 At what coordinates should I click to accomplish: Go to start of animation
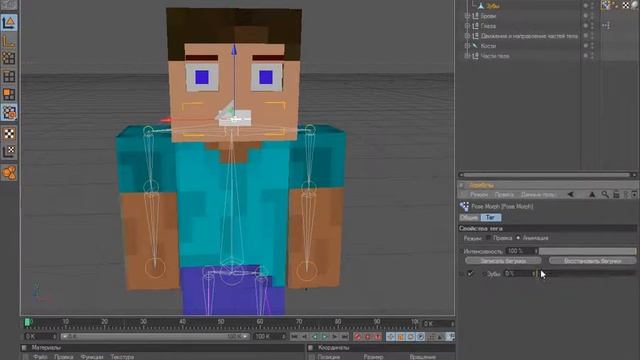[x=294, y=337]
